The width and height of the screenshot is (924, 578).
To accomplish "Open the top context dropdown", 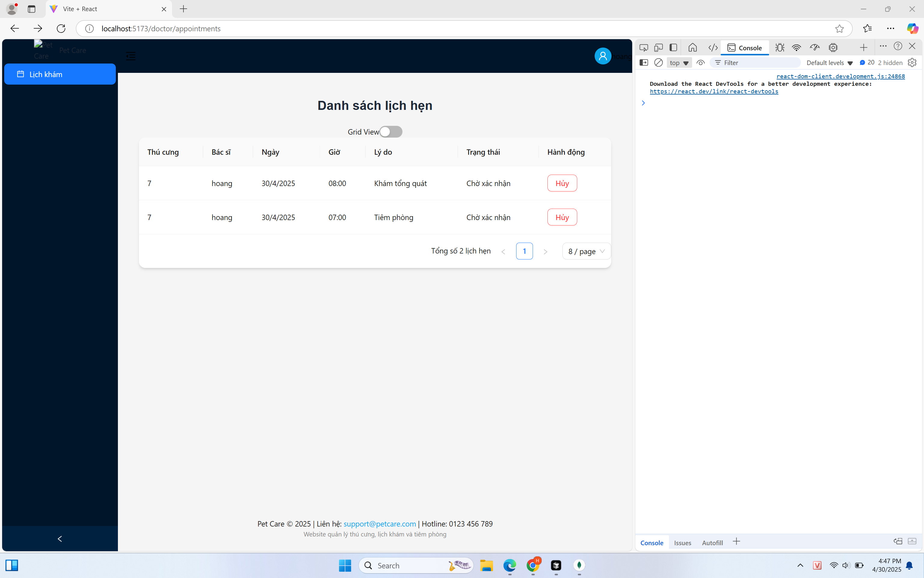I will (x=679, y=63).
